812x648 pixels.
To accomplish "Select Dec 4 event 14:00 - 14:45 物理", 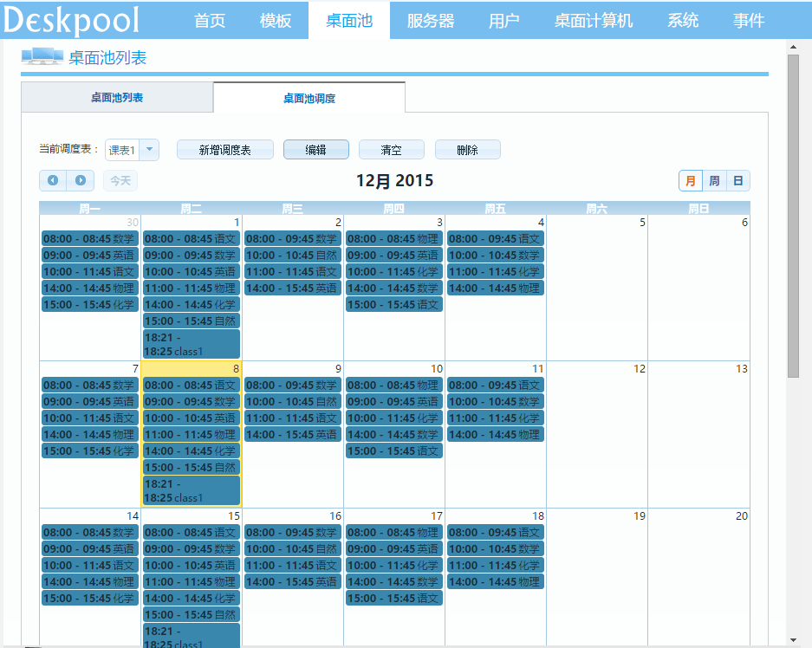I will click(496, 288).
